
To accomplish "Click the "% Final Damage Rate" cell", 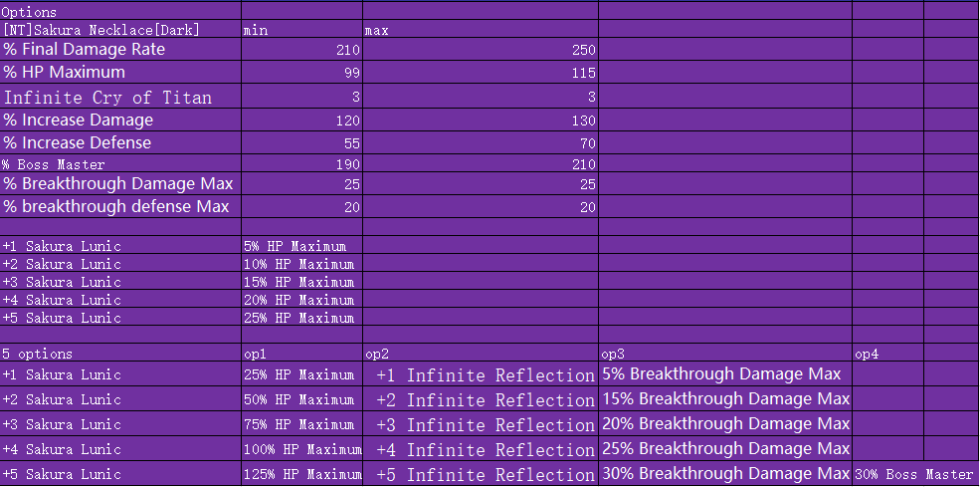I will pos(85,49).
